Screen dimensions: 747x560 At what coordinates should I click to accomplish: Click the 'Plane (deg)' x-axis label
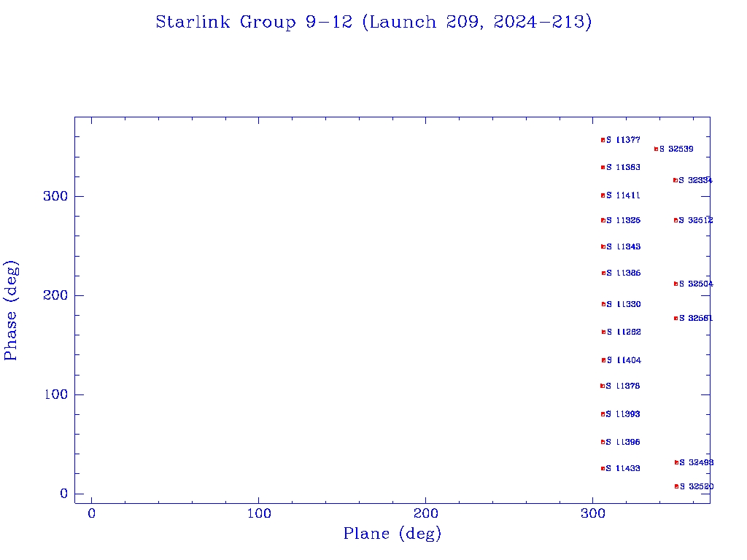[x=392, y=534]
